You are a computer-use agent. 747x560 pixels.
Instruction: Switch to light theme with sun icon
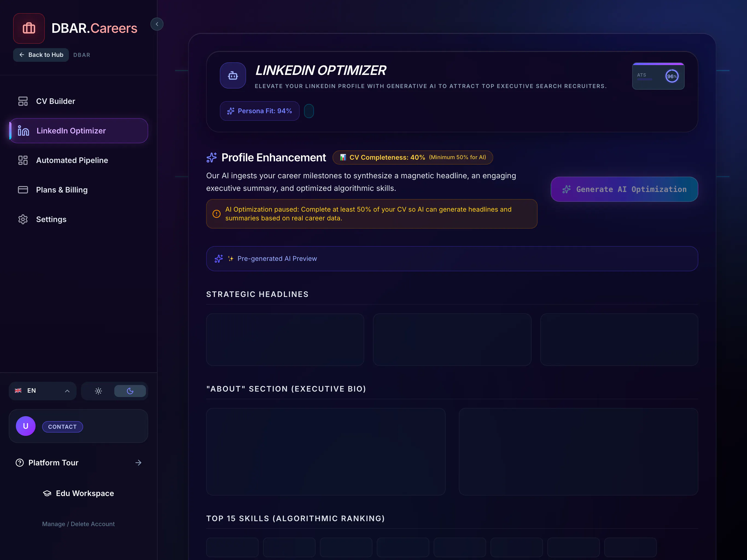click(98, 391)
